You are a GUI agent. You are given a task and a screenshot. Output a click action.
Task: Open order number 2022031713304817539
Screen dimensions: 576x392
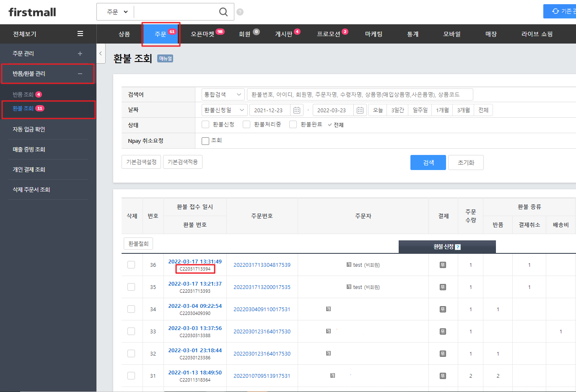(262, 265)
